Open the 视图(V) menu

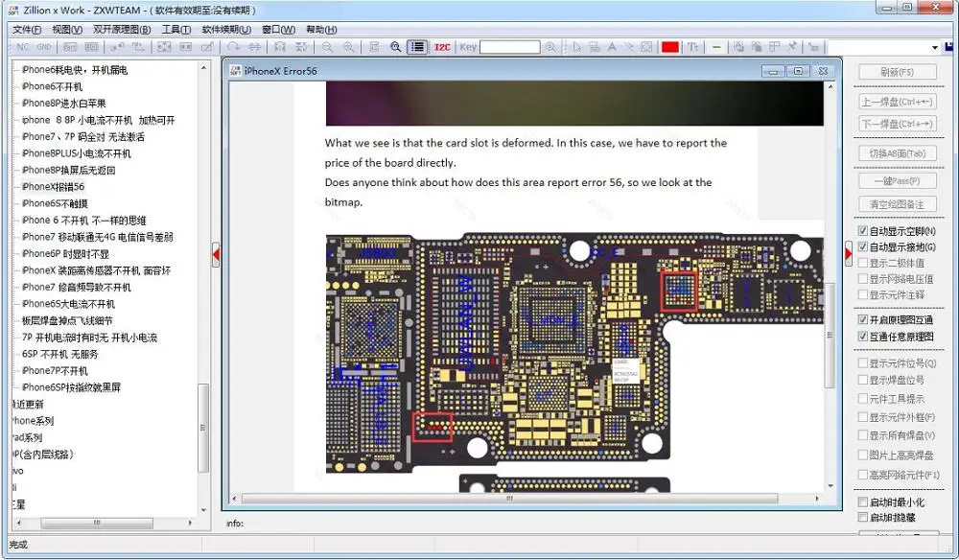click(x=67, y=30)
